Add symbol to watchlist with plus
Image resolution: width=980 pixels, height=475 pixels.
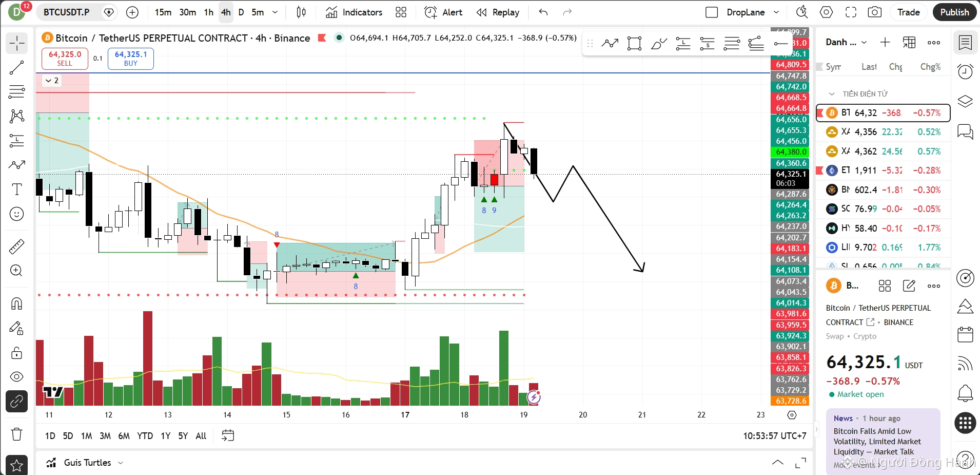pos(885,42)
